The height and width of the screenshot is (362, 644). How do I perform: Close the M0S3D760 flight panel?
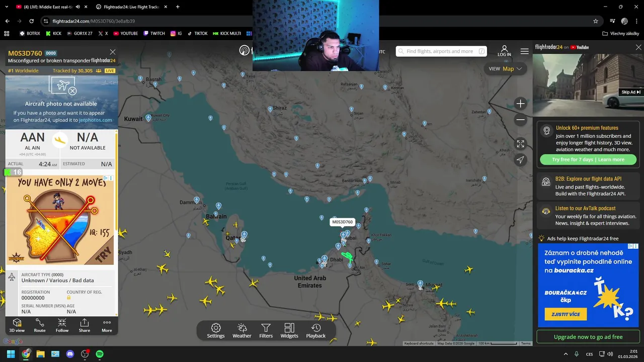pyautogui.click(x=113, y=52)
